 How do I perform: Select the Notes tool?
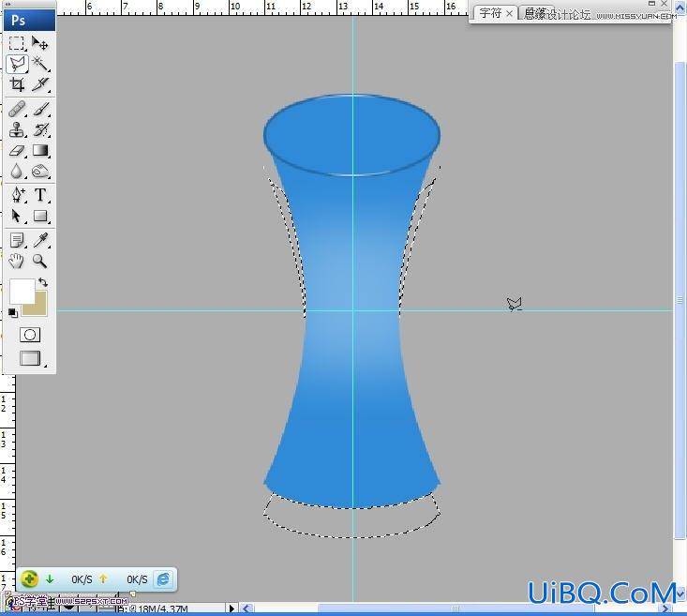pos(17,240)
